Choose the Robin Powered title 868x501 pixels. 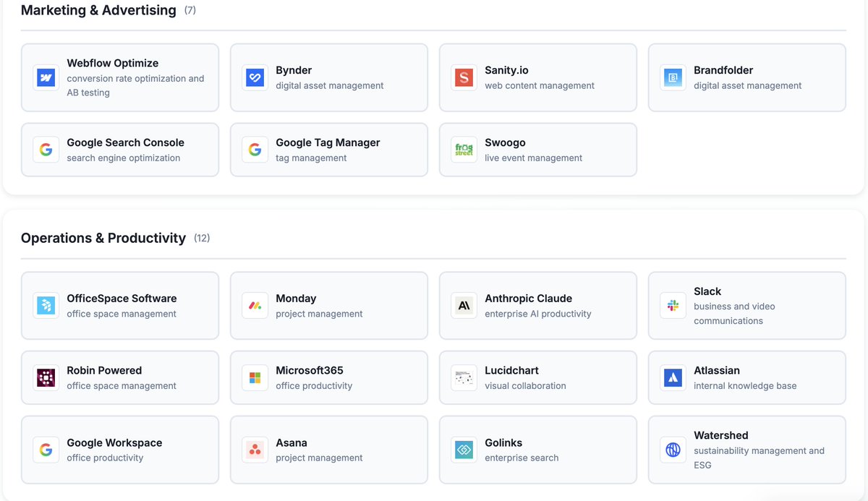coord(104,370)
